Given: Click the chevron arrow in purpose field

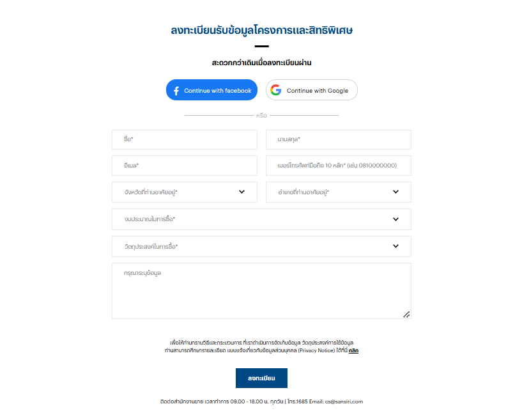Looking at the screenshot, I should point(395,246).
